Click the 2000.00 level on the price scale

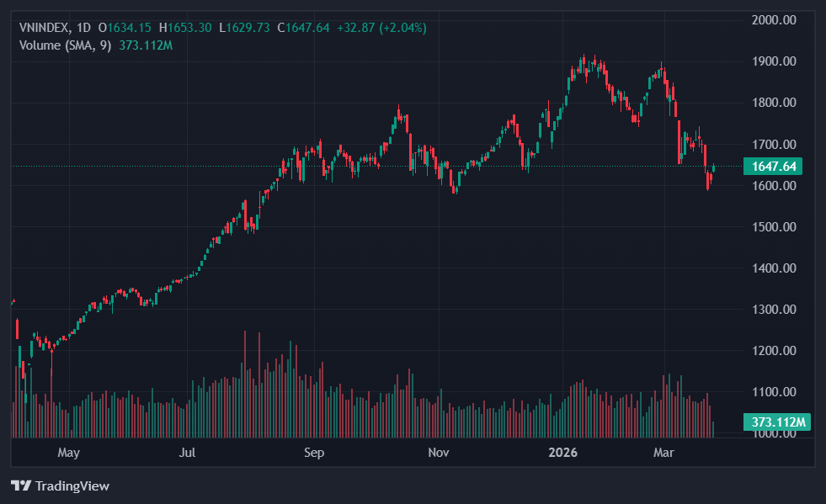click(773, 20)
